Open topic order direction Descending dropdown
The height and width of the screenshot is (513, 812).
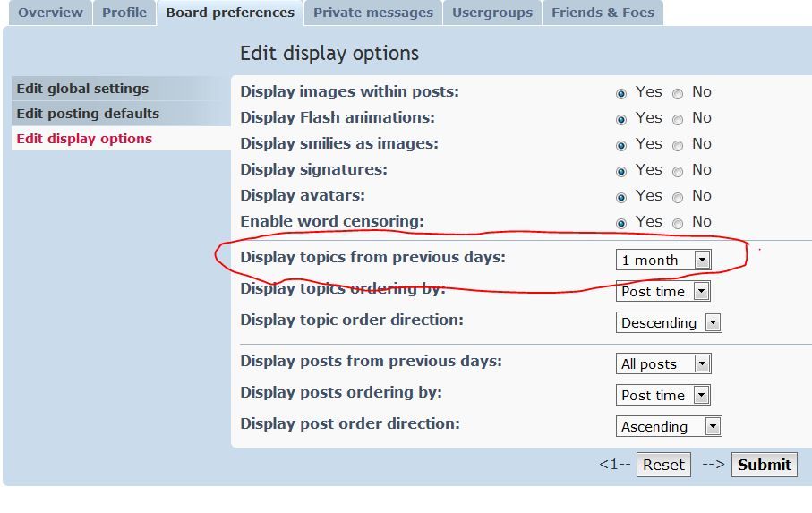point(669,322)
